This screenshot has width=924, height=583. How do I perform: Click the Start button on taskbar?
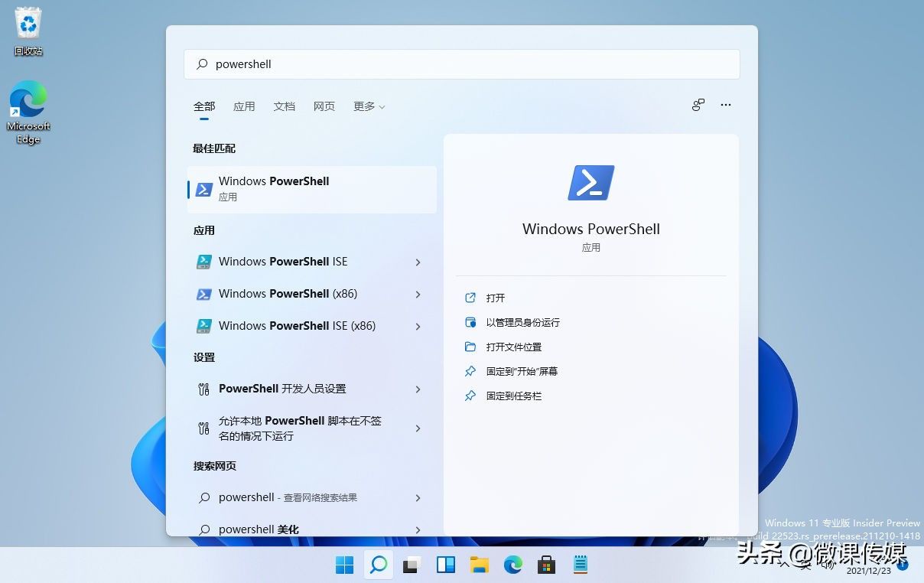pyautogui.click(x=345, y=565)
